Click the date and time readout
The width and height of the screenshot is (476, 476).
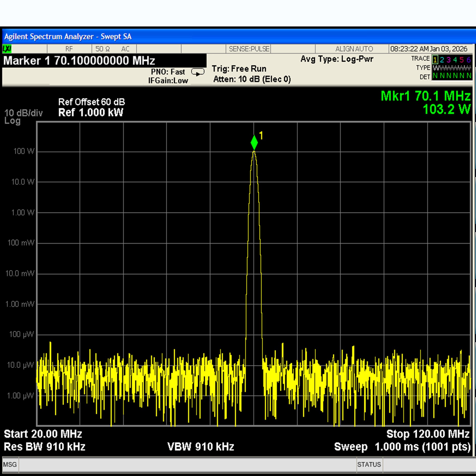click(429, 49)
